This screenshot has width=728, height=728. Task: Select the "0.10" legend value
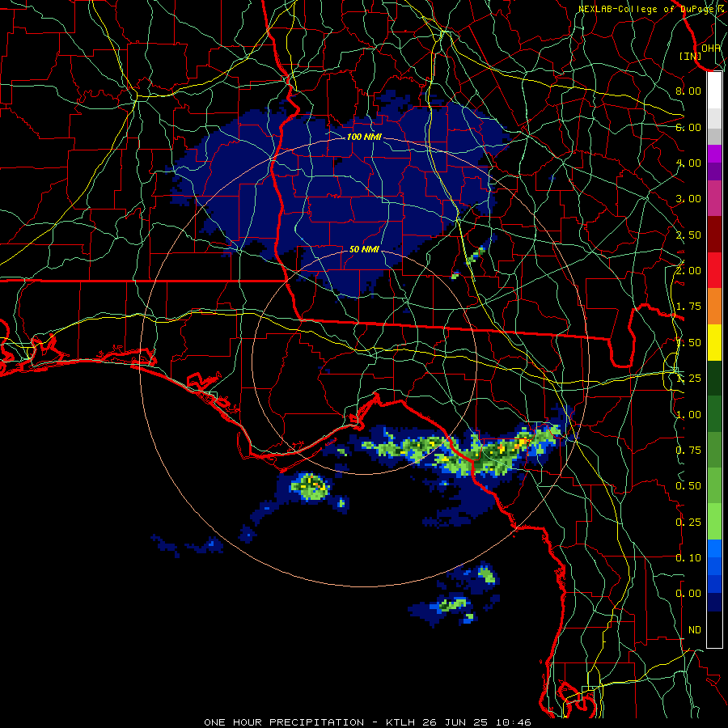(688, 557)
